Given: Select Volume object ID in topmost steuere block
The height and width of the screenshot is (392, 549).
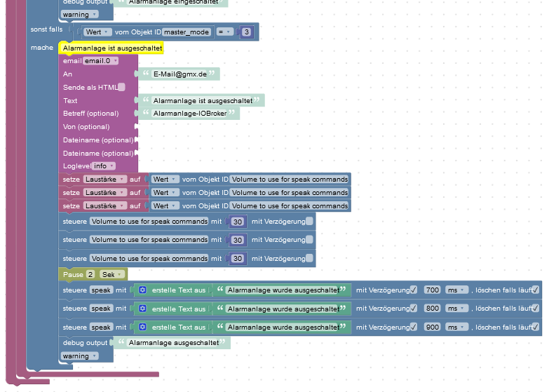Looking at the screenshot, I should 149,222.
